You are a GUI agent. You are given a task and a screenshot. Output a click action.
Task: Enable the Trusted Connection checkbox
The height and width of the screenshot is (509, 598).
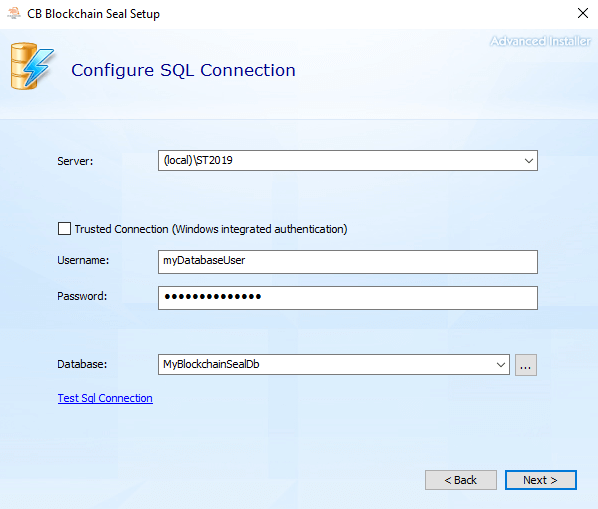64,229
